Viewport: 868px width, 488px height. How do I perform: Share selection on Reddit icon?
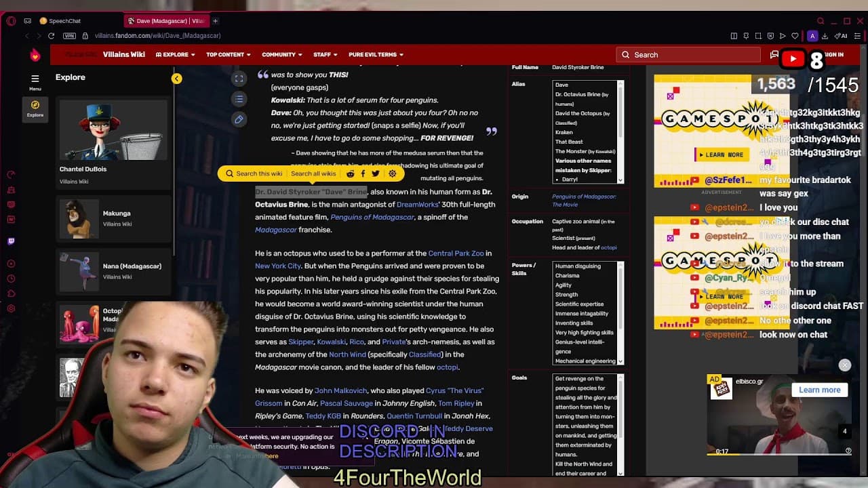pyautogui.click(x=350, y=174)
